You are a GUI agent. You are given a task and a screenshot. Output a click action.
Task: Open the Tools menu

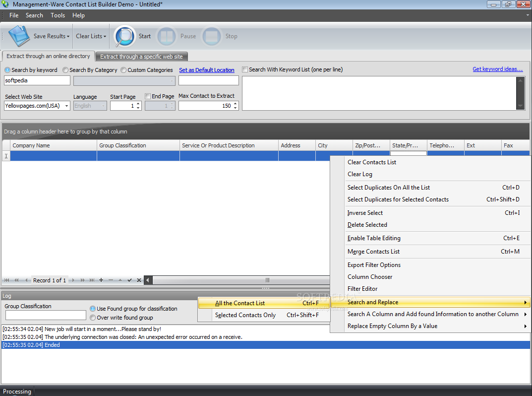tap(58, 15)
